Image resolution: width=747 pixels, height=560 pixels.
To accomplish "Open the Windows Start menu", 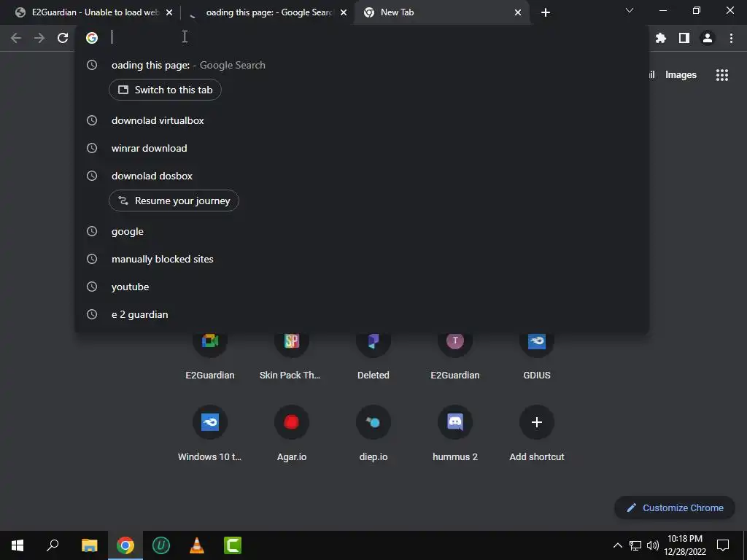I will tap(18, 545).
